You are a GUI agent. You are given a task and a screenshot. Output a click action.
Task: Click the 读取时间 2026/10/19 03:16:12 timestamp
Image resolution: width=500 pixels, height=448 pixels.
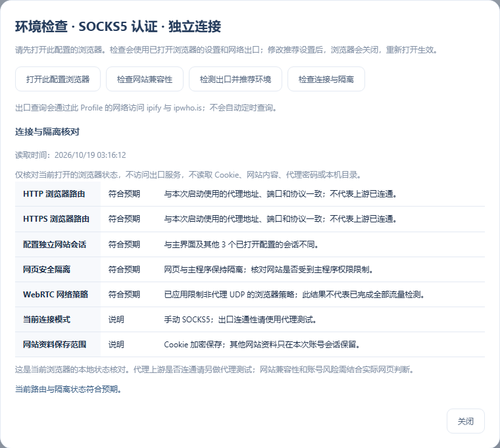[70, 155]
